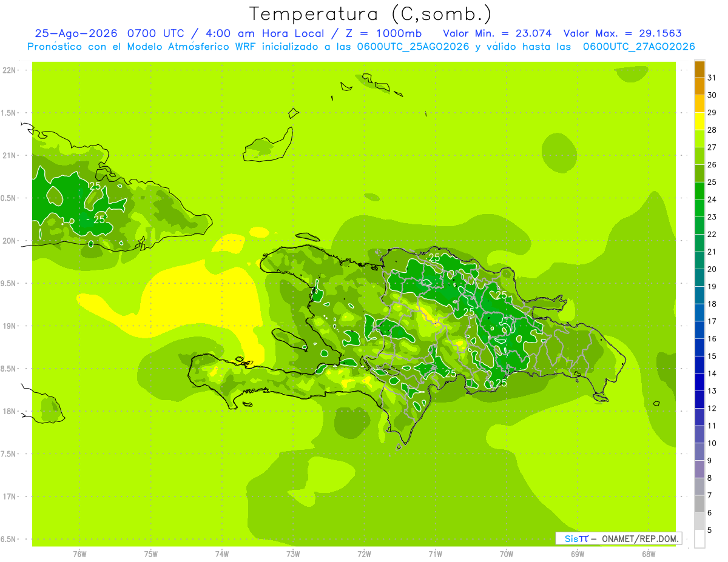Click the color scale label '15'
The image size is (728, 562).
[x=712, y=356]
